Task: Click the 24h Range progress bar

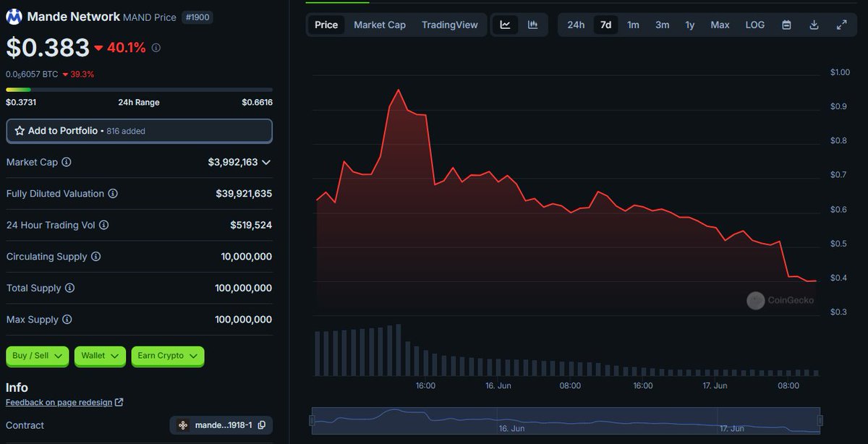Action: [x=139, y=90]
